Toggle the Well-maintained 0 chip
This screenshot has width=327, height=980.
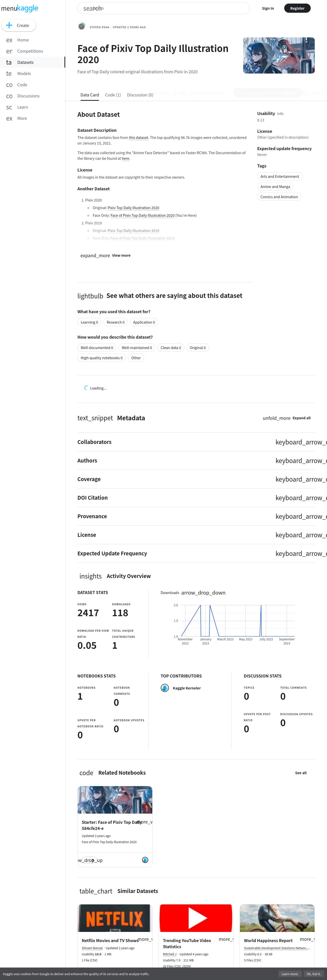point(137,348)
